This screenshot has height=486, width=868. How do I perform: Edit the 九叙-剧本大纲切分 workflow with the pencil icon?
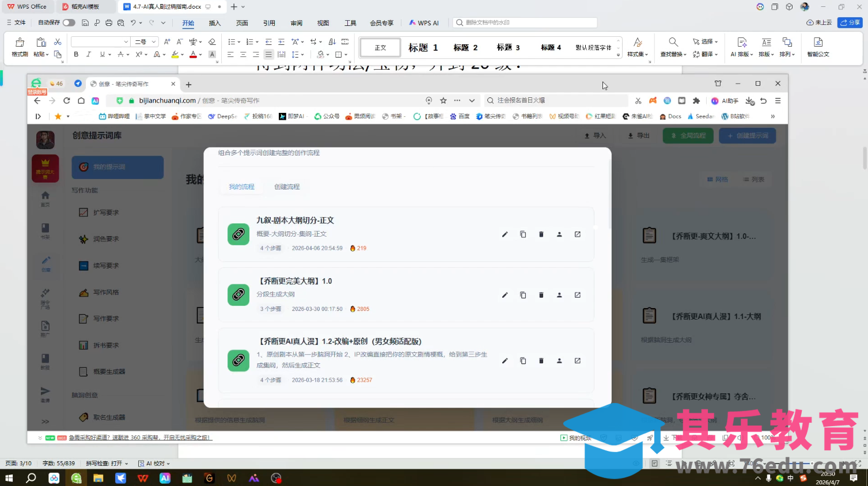coord(505,234)
